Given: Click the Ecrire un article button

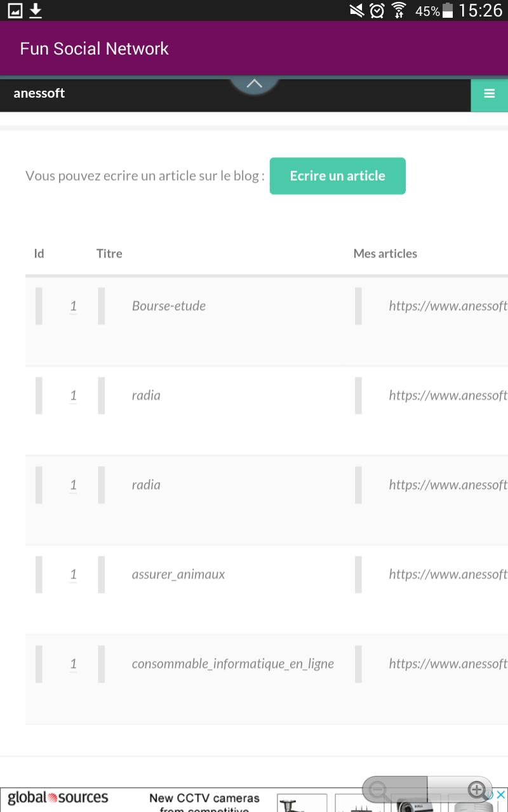Looking at the screenshot, I should tap(337, 176).
